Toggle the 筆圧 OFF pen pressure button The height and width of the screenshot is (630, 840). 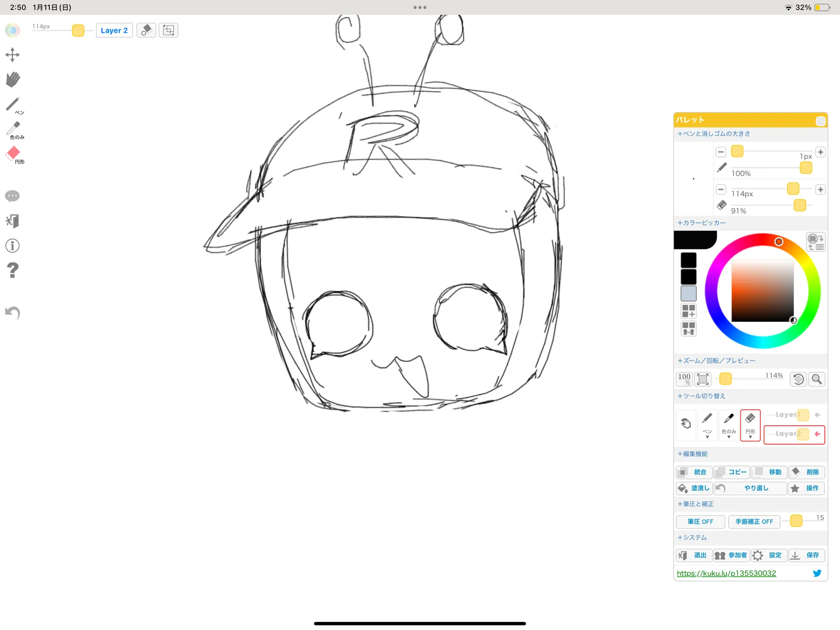[x=700, y=521]
